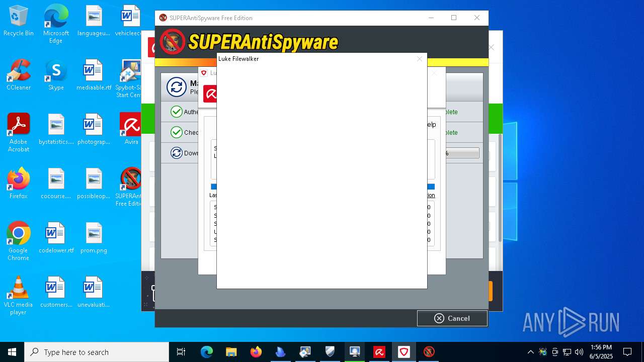Select the photograp document on desktop
This screenshot has width=644, height=362.
tap(94, 130)
